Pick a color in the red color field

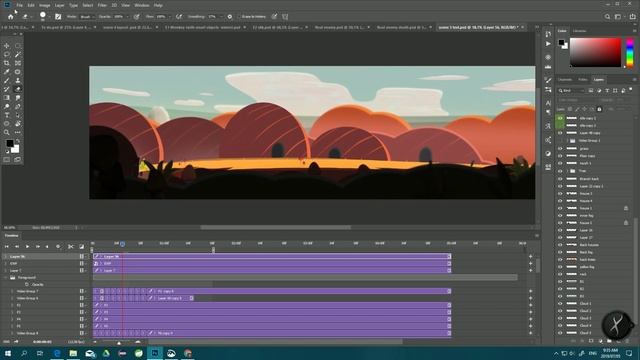595,52
